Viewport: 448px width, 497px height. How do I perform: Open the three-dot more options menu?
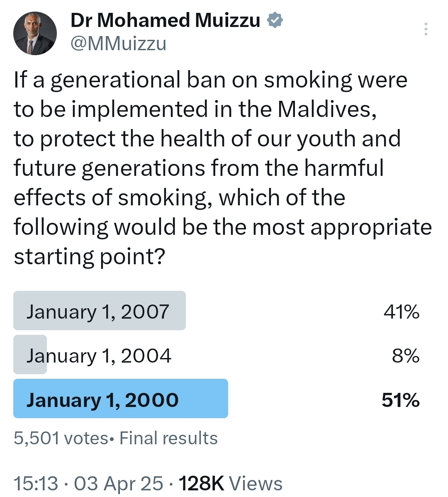click(x=426, y=29)
